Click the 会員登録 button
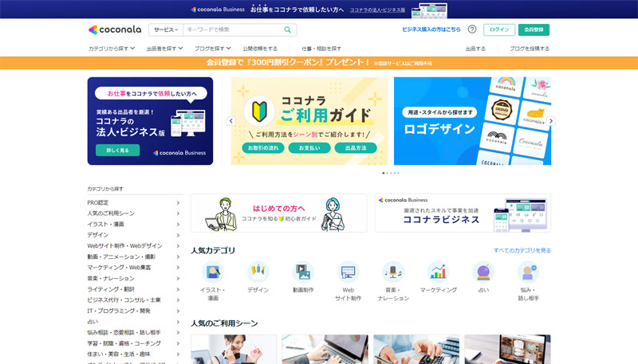The width and height of the screenshot is (638, 364). (x=534, y=29)
